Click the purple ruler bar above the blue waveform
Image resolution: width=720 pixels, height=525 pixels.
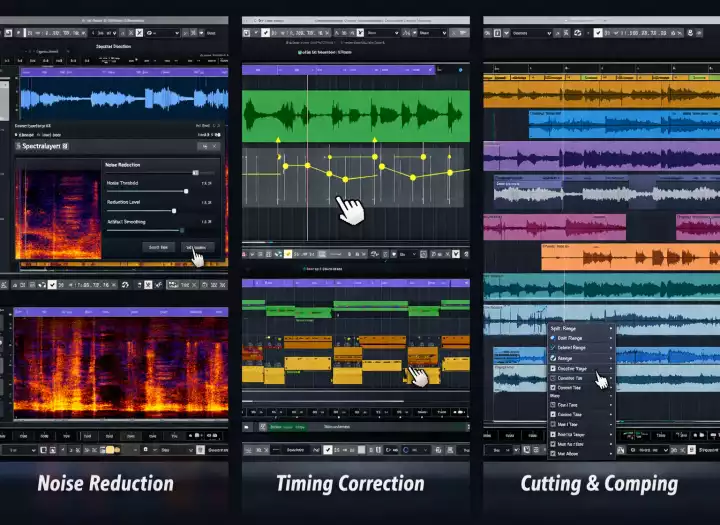click(124, 72)
